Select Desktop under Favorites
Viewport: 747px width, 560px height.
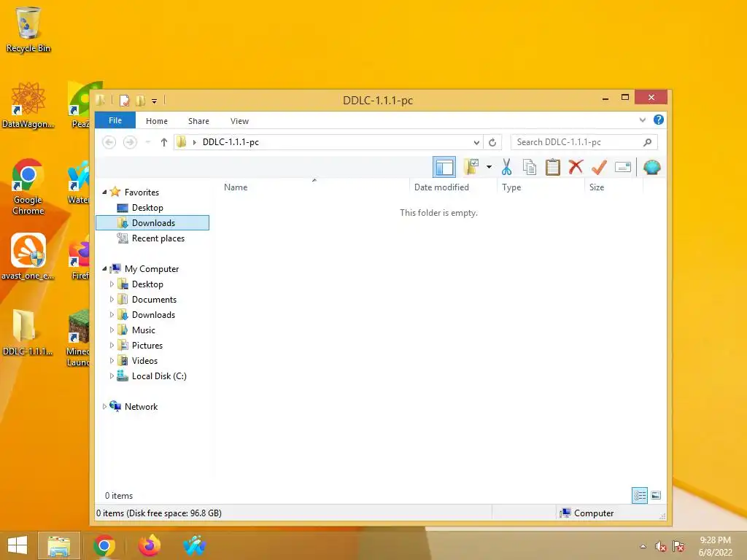pyautogui.click(x=147, y=208)
